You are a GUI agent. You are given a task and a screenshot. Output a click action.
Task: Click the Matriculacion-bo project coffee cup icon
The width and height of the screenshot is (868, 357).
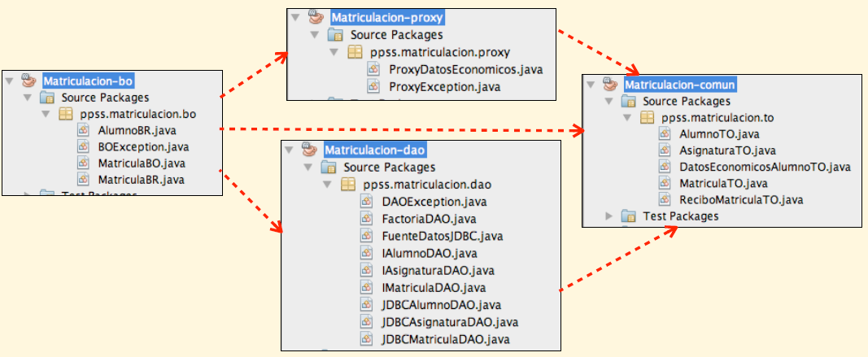tap(28, 81)
